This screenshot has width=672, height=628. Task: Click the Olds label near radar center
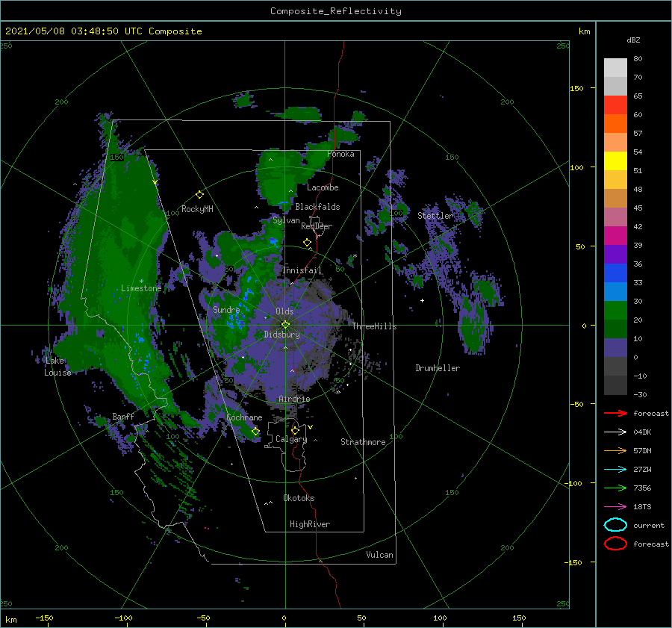tap(284, 311)
